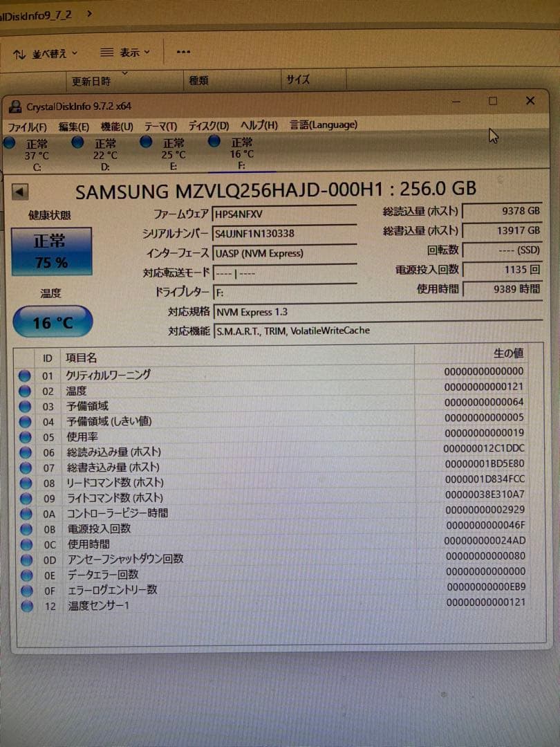
Task: Click the ID column header
Action: [48, 358]
